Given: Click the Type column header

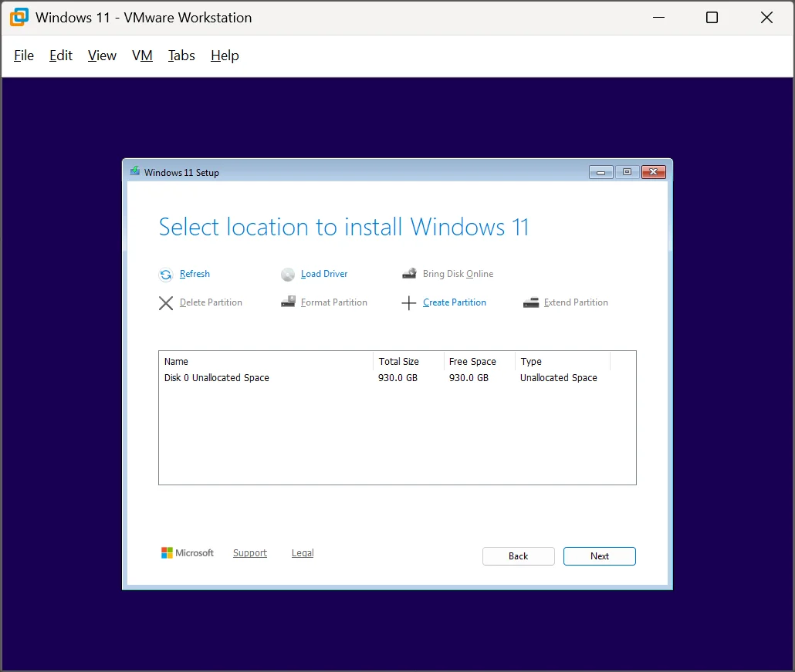Looking at the screenshot, I should (x=562, y=361).
